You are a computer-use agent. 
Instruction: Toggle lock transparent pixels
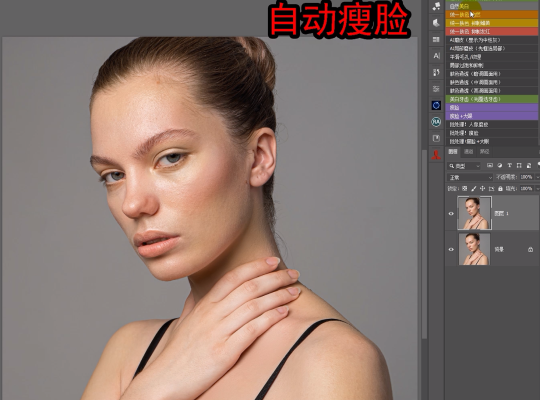(465, 188)
